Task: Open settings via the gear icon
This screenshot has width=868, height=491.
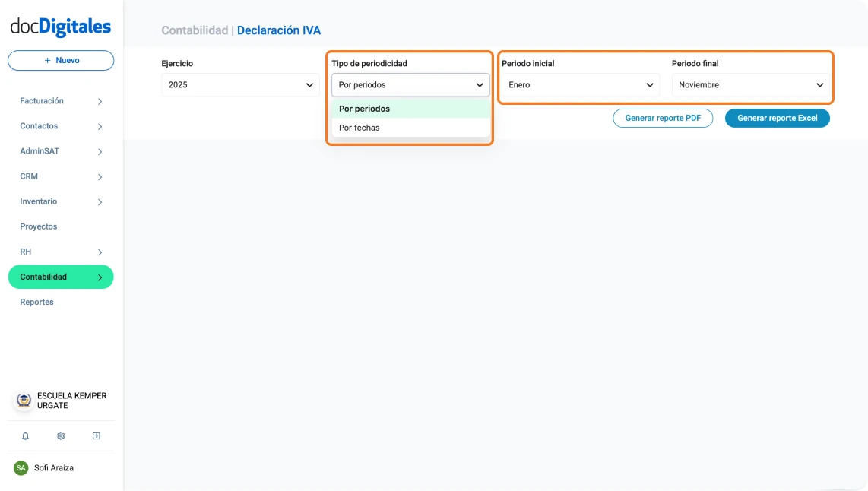Action: pyautogui.click(x=61, y=436)
